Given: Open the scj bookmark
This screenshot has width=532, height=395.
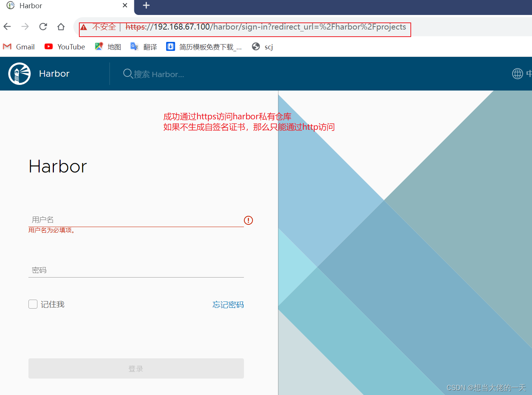Looking at the screenshot, I should click(x=262, y=47).
